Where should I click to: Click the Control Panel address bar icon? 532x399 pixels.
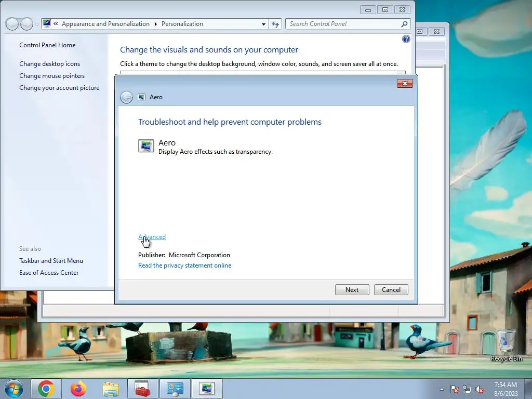(47, 23)
